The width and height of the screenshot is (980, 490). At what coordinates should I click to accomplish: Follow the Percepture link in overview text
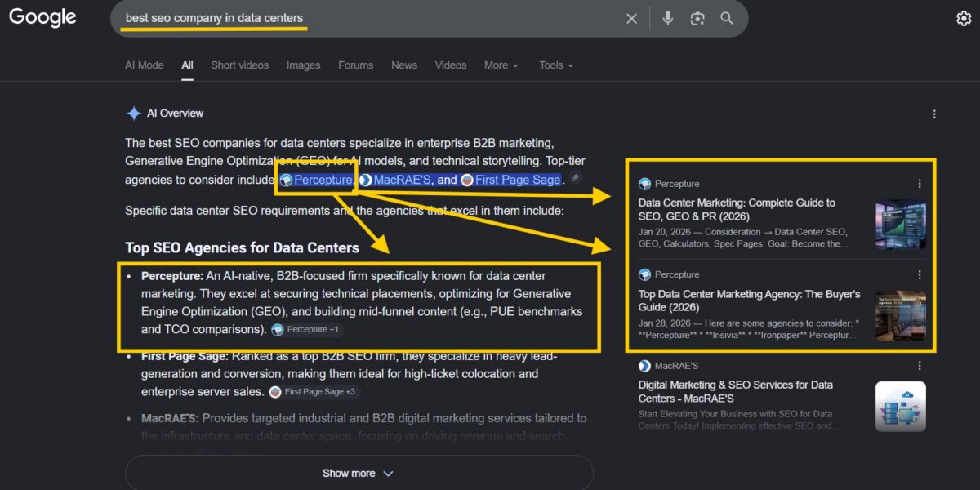point(324,180)
